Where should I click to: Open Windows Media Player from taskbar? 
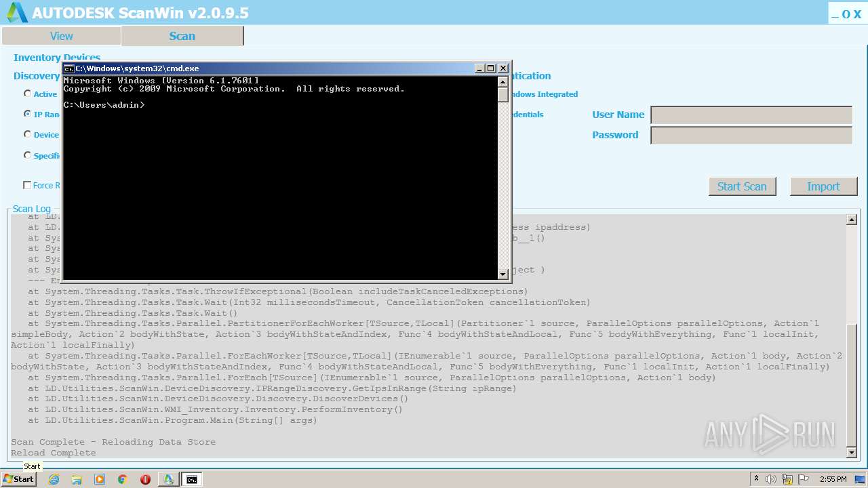click(x=100, y=479)
